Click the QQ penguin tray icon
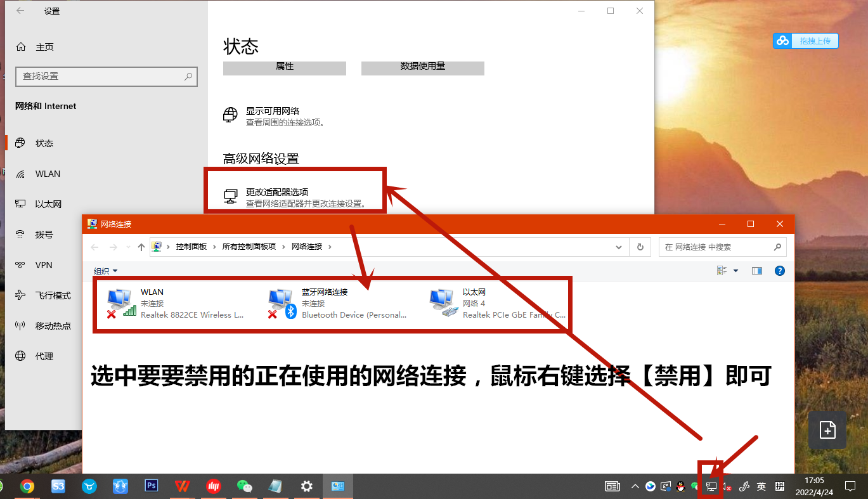Viewport: 868px width, 499px height. coord(681,486)
